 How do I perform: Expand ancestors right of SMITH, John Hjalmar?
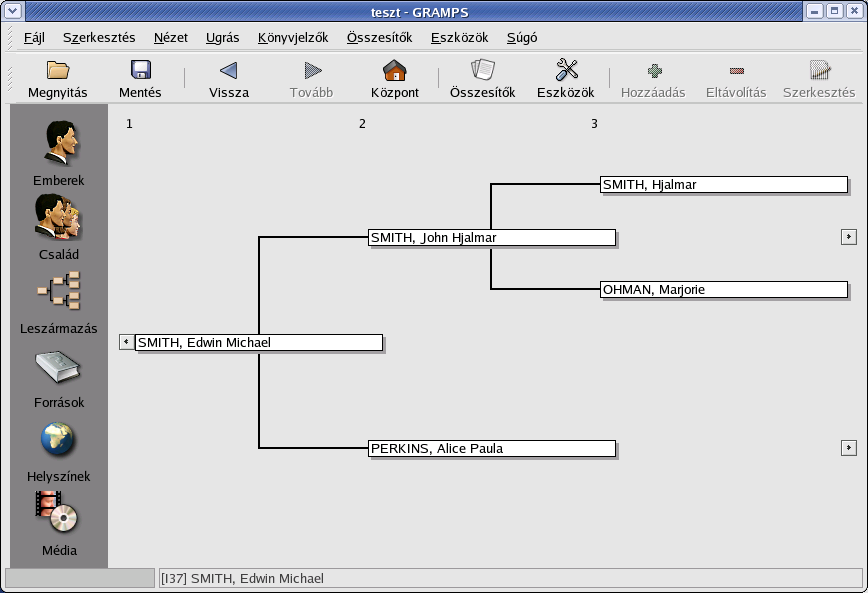[x=849, y=237]
